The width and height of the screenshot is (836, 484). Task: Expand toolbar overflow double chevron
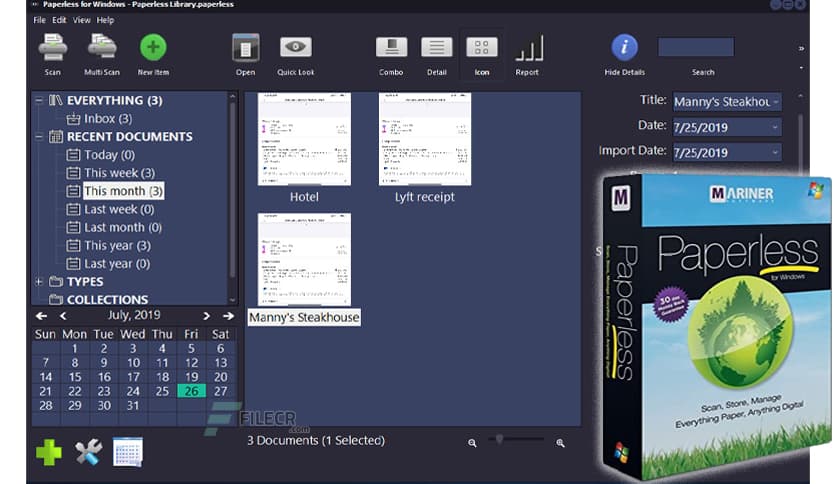pyautogui.click(x=801, y=49)
